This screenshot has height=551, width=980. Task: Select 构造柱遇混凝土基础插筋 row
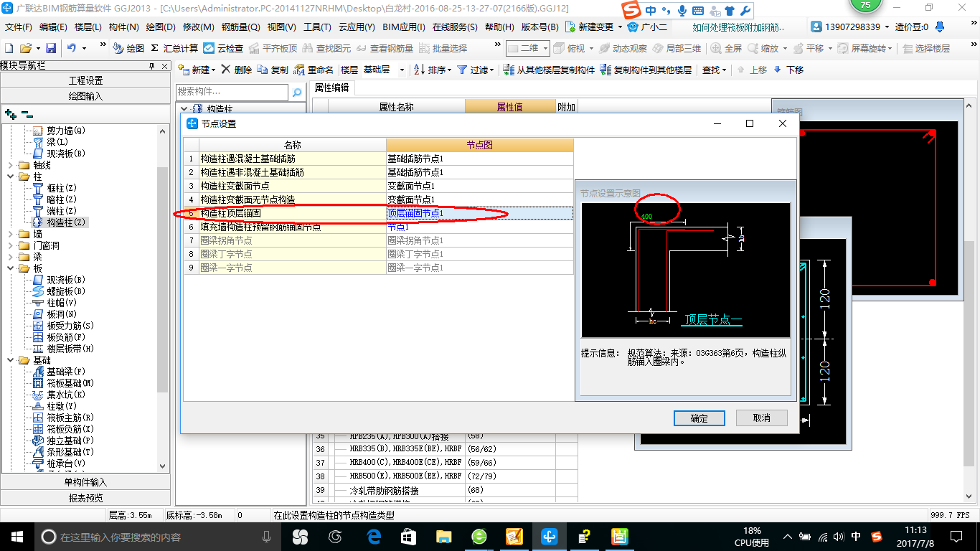(379, 159)
